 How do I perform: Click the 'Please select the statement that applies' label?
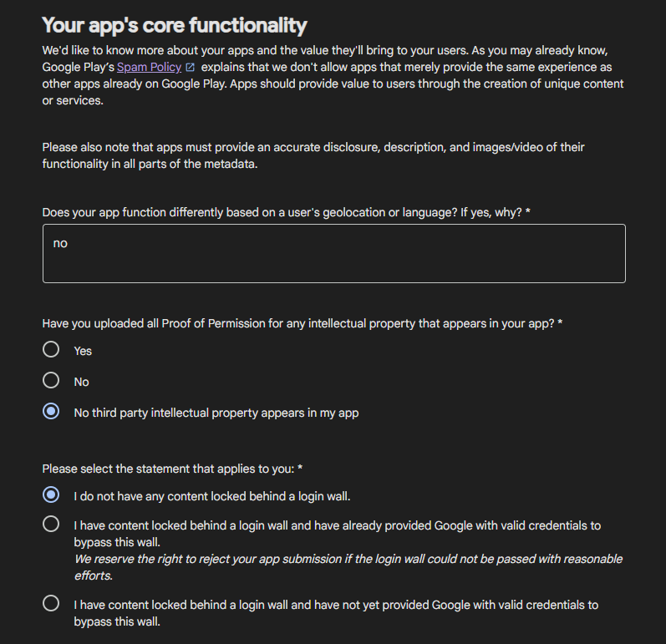172,469
